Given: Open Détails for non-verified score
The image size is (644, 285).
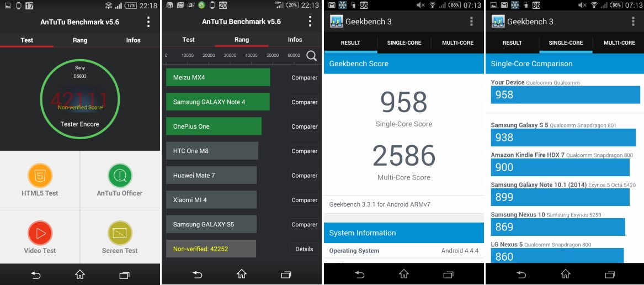Looking at the screenshot, I should (304, 249).
